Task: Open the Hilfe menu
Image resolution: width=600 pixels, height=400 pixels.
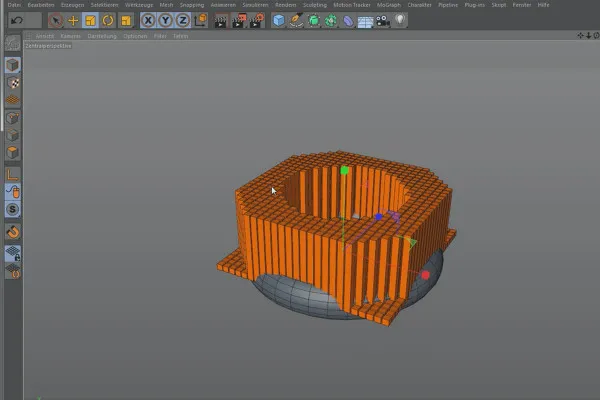Action: click(543, 5)
